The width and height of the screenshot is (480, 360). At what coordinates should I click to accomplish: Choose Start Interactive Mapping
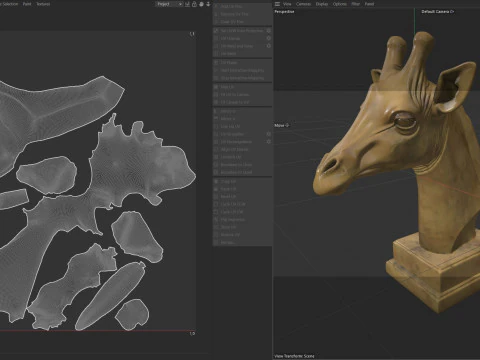(x=242, y=70)
